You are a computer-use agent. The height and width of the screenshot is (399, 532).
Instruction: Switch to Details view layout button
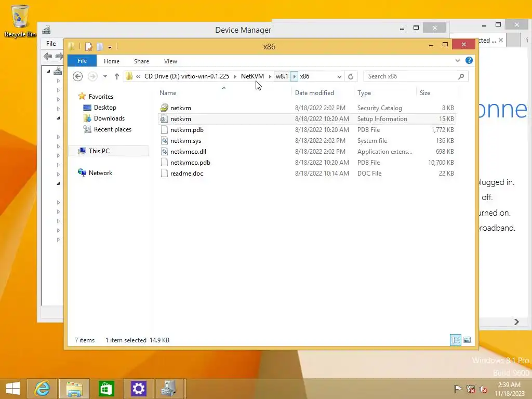click(455, 340)
